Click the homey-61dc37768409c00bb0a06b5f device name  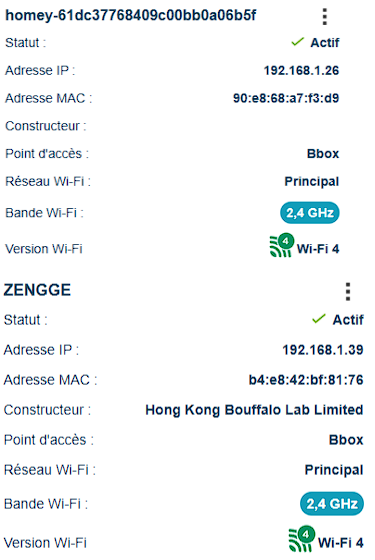tap(131, 15)
